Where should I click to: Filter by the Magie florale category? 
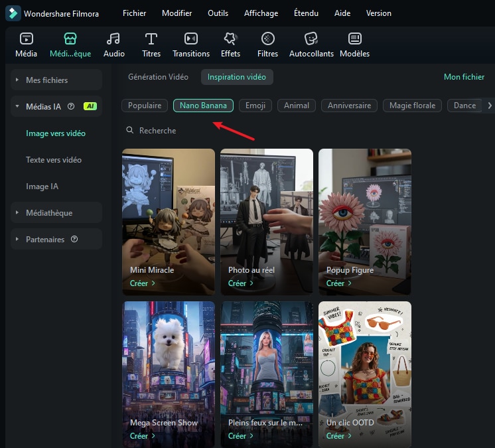pos(412,106)
